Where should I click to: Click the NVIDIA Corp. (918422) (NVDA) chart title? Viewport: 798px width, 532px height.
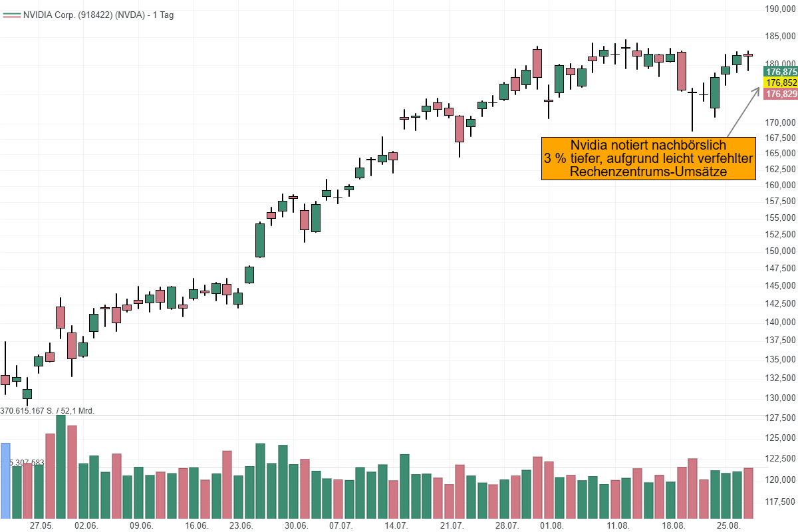click(98, 15)
